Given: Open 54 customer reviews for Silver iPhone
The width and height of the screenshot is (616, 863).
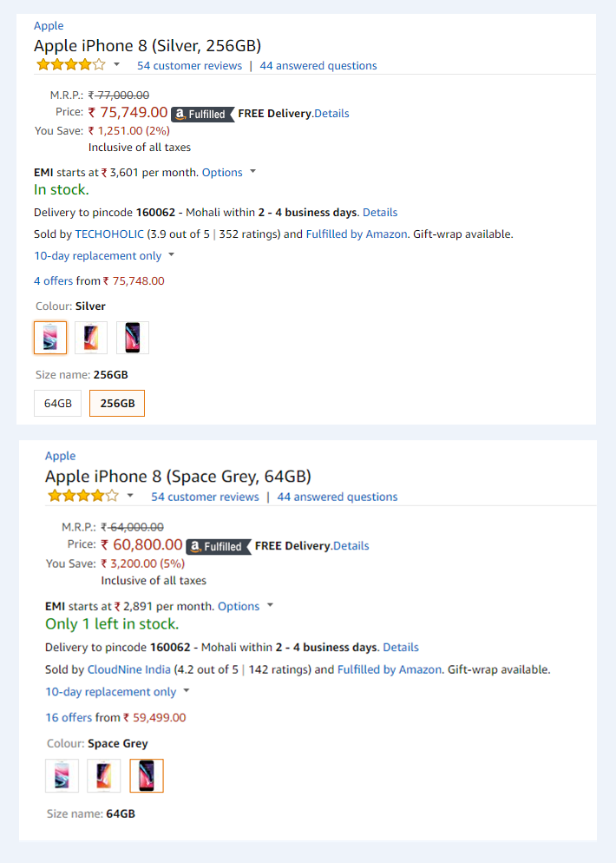Looking at the screenshot, I should point(189,66).
